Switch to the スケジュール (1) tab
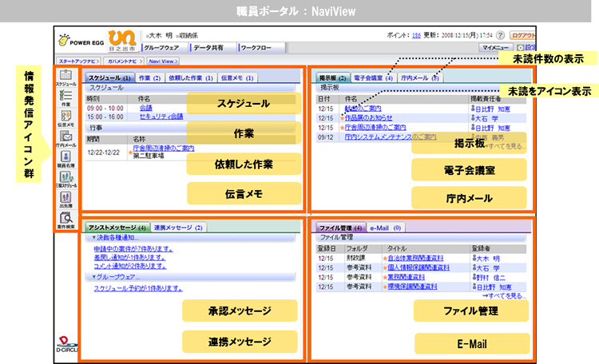This screenshot has height=364, width=599. pyautogui.click(x=109, y=77)
